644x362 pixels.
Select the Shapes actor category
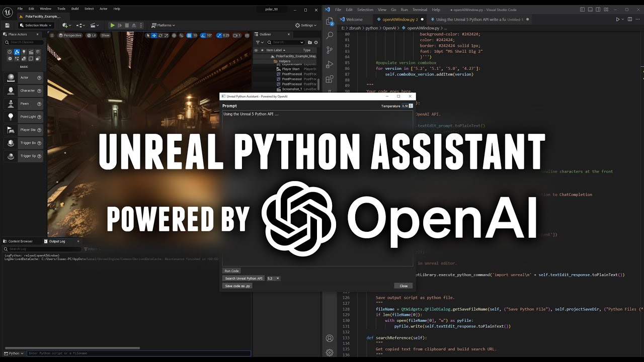[x=38, y=52]
